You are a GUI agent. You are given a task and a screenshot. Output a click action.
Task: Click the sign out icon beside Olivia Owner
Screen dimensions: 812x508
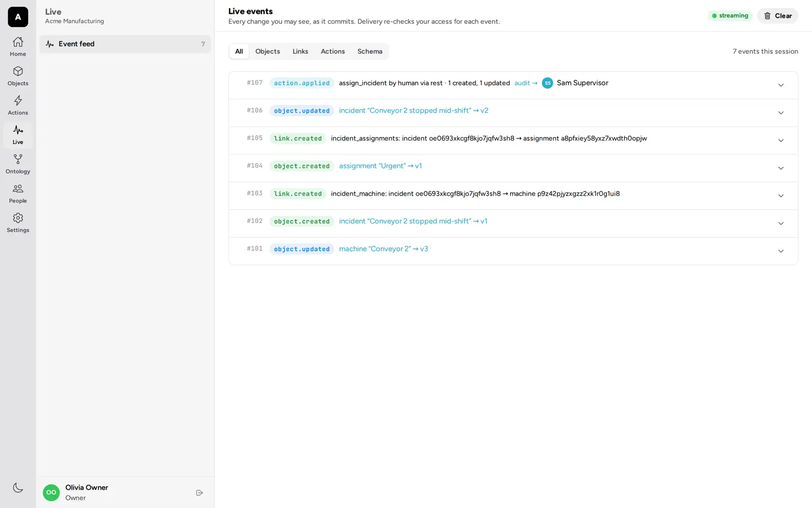[199, 493]
